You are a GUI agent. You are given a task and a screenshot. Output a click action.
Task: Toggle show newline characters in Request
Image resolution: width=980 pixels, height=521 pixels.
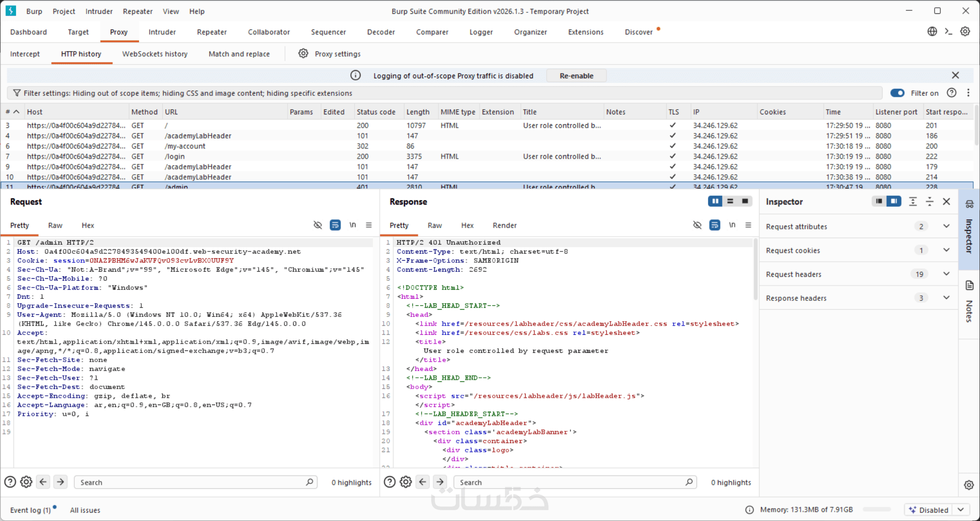pyautogui.click(x=352, y=225)
